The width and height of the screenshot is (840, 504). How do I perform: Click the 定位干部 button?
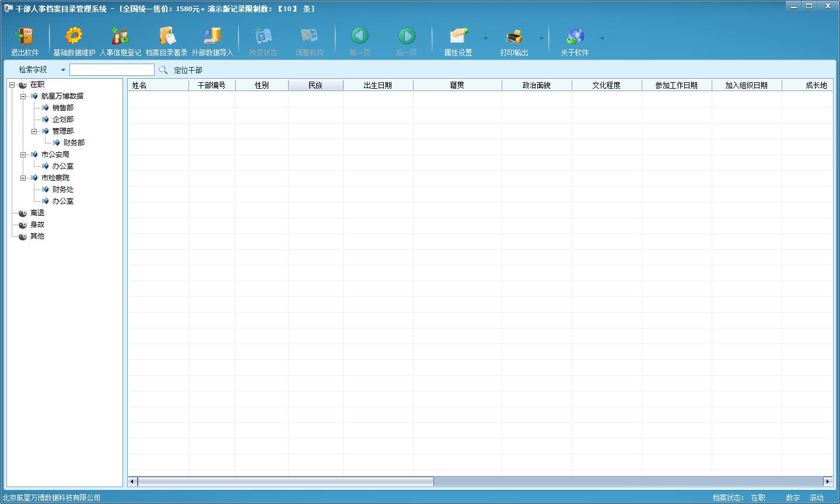(188, 70)
